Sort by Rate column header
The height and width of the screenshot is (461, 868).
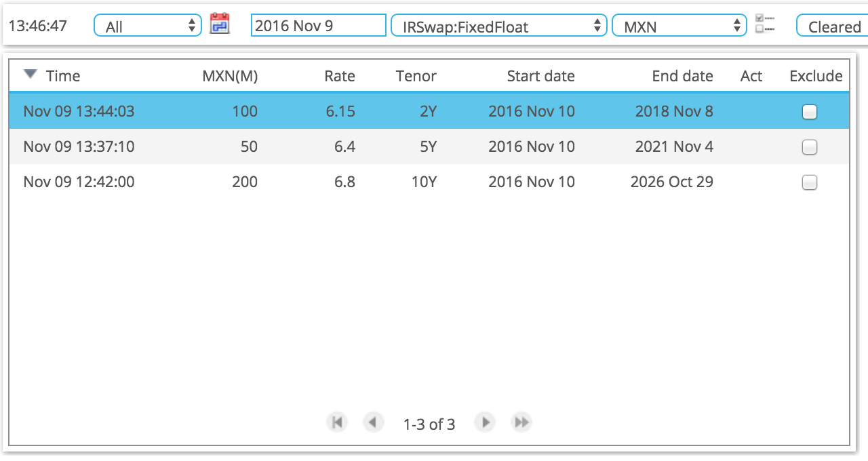click(x=340, y=76)
